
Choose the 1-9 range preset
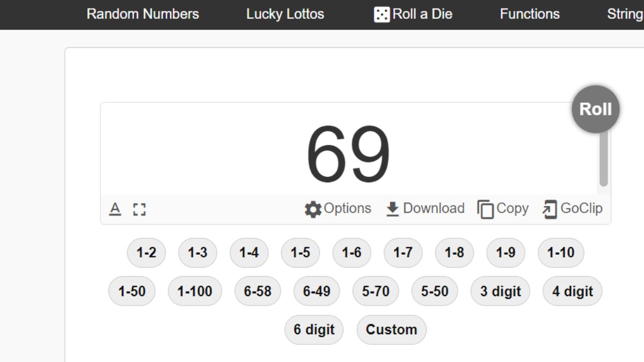(x=506, y=253)
